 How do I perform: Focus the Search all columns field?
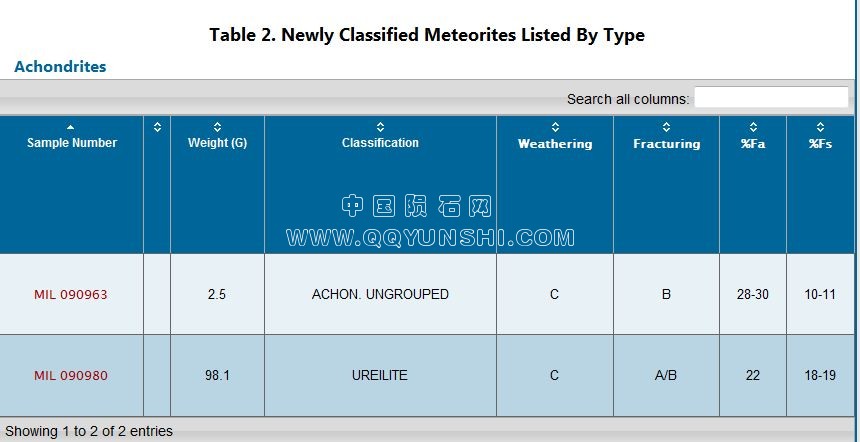coord(771,98)
